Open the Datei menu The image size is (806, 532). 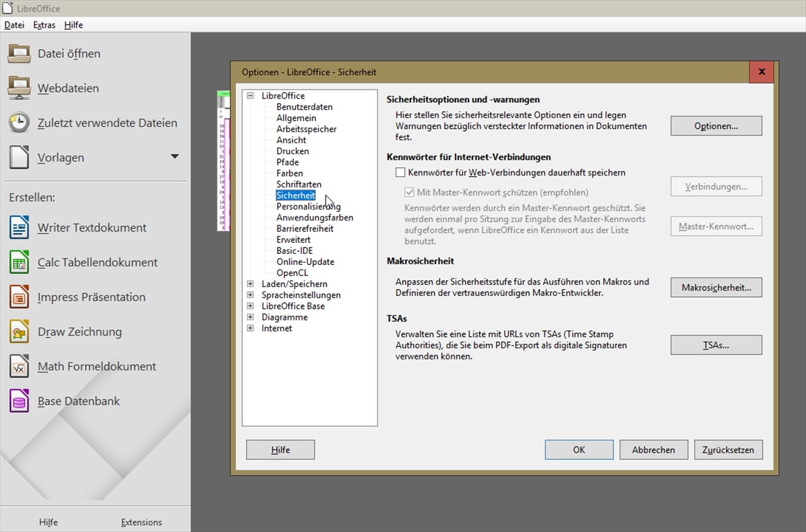[x=15, y=25]
